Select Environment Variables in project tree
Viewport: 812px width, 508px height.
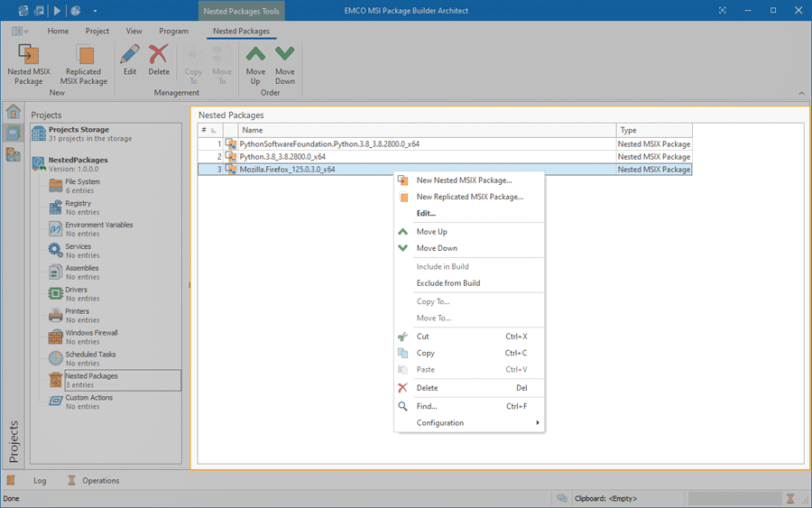98,229
